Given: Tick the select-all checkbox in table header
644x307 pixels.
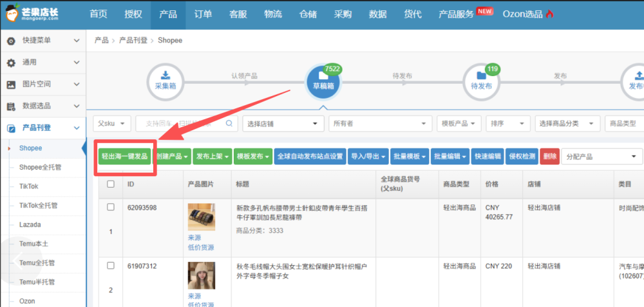Looking at the screenshot, I should click(111, 184).
